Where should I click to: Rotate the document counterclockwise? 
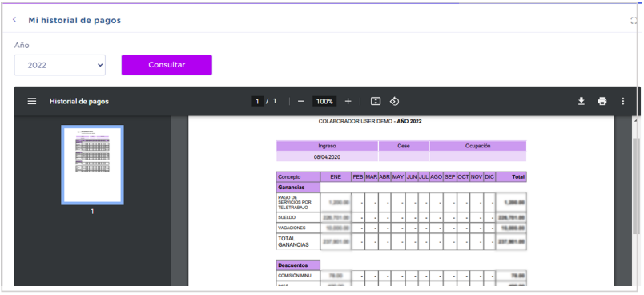point(394,101)
